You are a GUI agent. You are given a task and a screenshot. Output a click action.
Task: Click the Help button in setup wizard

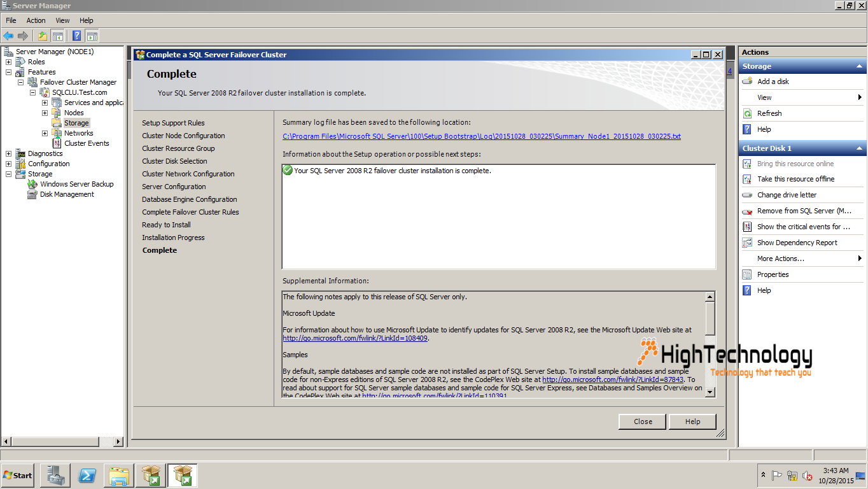pos(692,422)
